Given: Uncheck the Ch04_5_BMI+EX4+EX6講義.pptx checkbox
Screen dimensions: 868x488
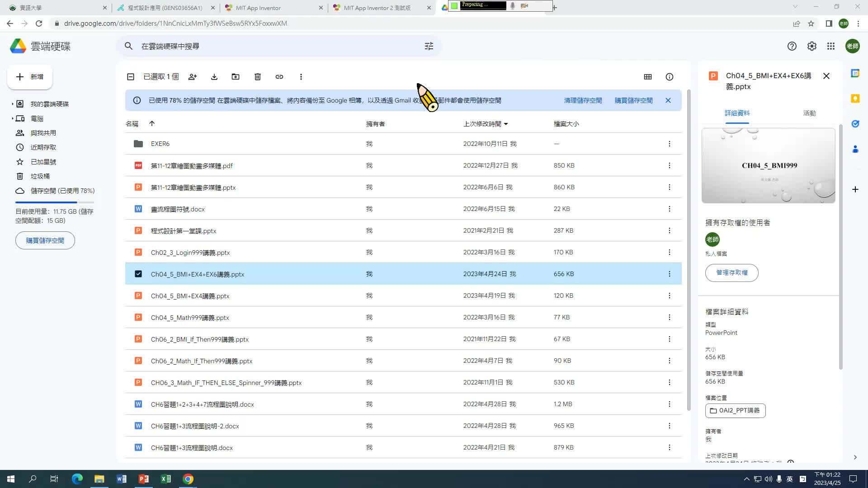Looking at the screenshot, I should click(x=138, y=274).
